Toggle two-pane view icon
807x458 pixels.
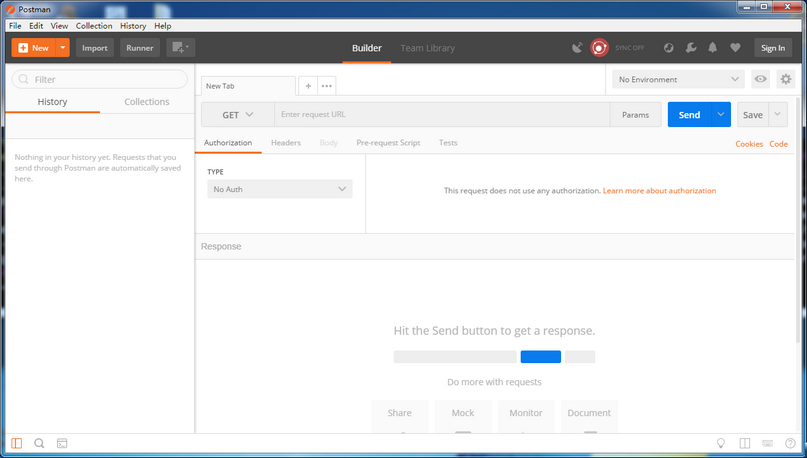pyautogui.click(x=744, y=443)
